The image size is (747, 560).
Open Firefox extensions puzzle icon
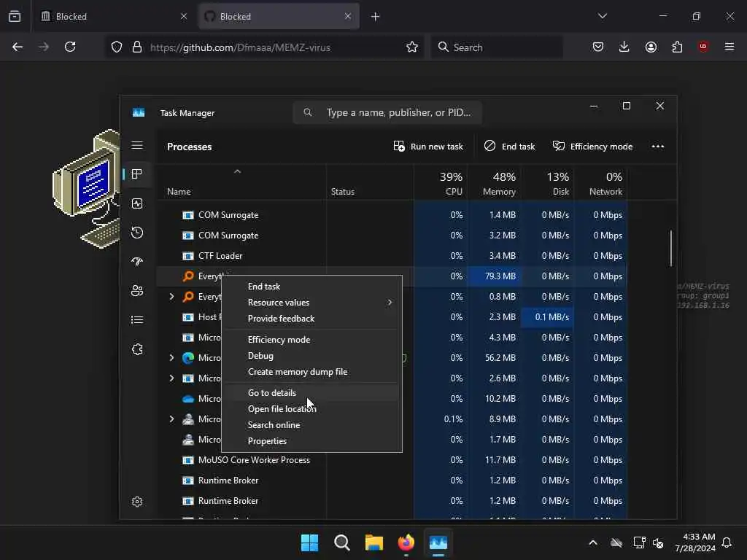677,47
